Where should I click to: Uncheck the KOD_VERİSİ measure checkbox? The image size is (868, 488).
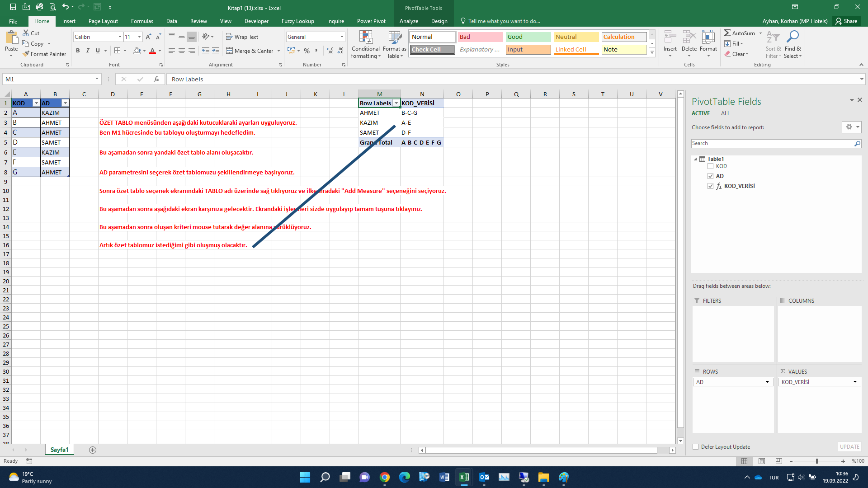[x=710, y=186]
